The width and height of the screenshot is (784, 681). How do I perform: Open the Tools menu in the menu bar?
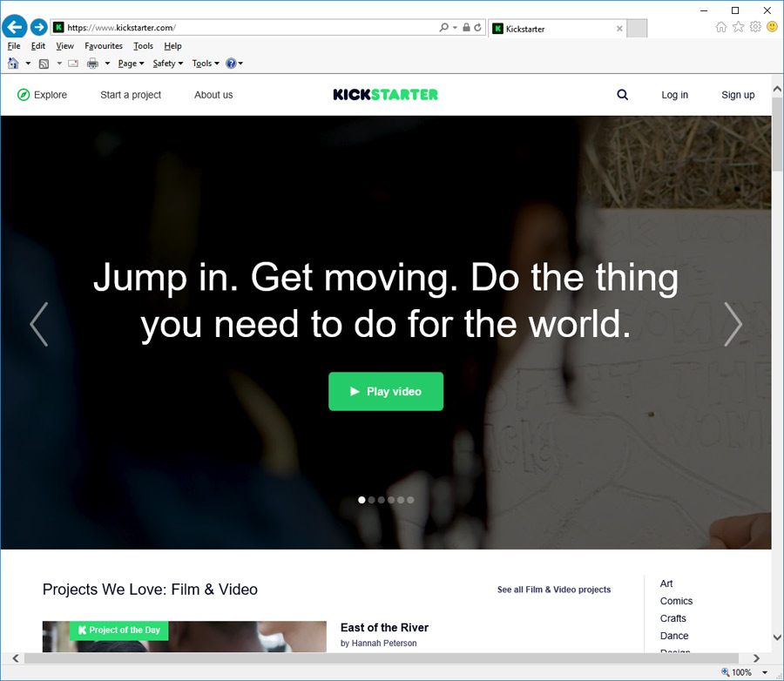143,46
